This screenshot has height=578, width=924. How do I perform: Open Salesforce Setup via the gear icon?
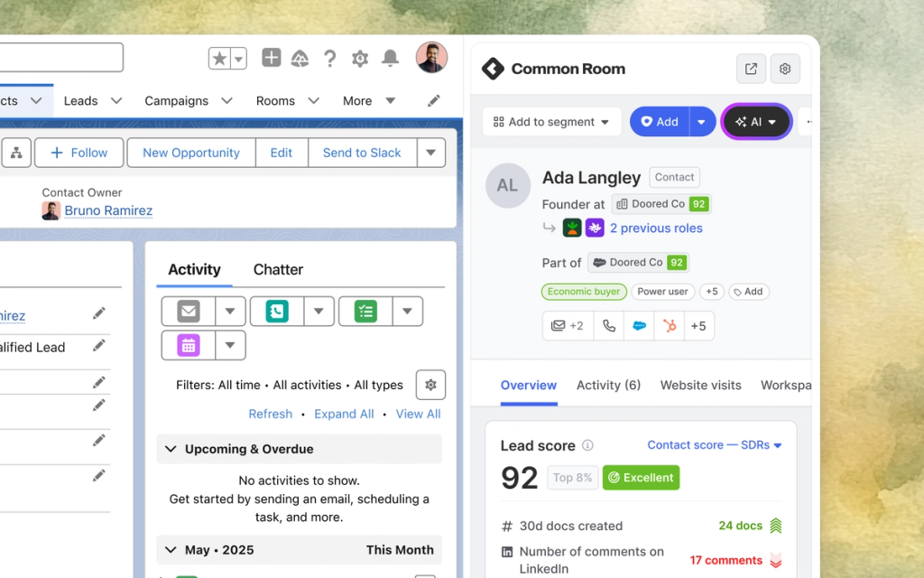[359, 57]
